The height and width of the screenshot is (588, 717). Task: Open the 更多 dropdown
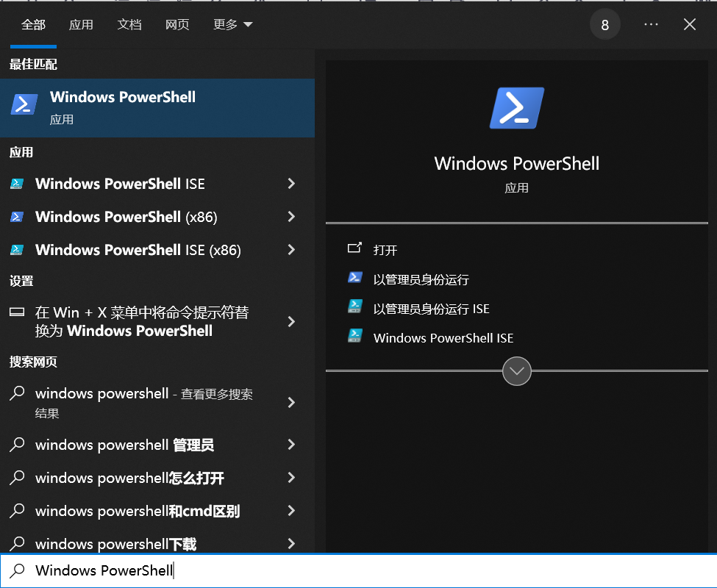click(233, 25)
